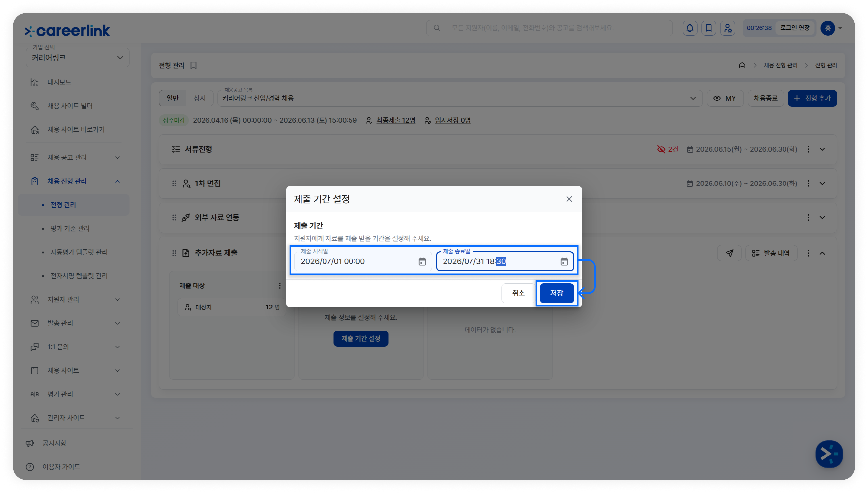Click the 제출 시작일 date field
868x493 pixels.
click(363, 261)
